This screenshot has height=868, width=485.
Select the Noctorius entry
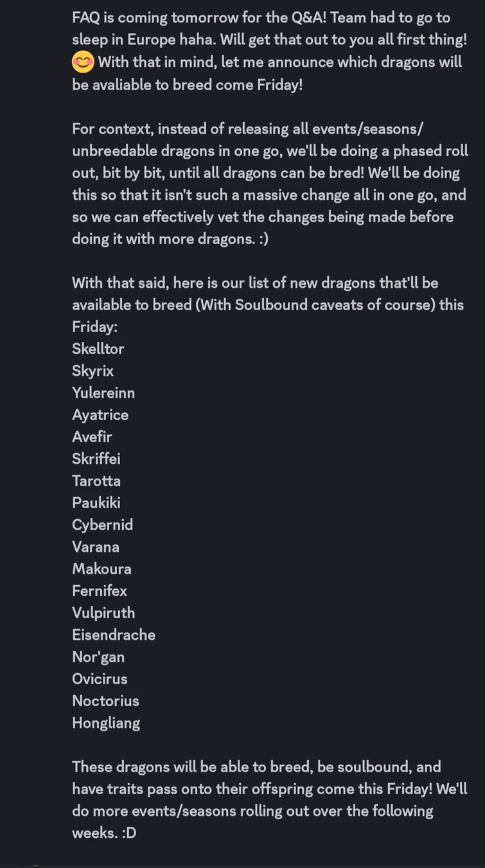[x=105, y=701]
